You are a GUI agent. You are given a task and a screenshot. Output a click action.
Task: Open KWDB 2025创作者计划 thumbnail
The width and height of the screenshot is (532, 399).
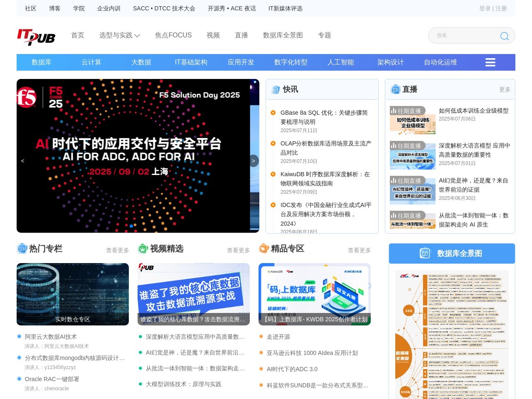(x=315, y=294)
